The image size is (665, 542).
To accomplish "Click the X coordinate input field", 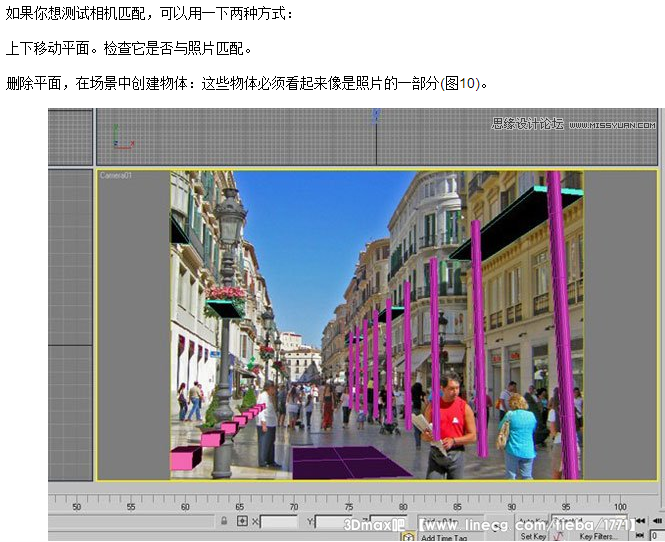I will [x=279, y=521].
